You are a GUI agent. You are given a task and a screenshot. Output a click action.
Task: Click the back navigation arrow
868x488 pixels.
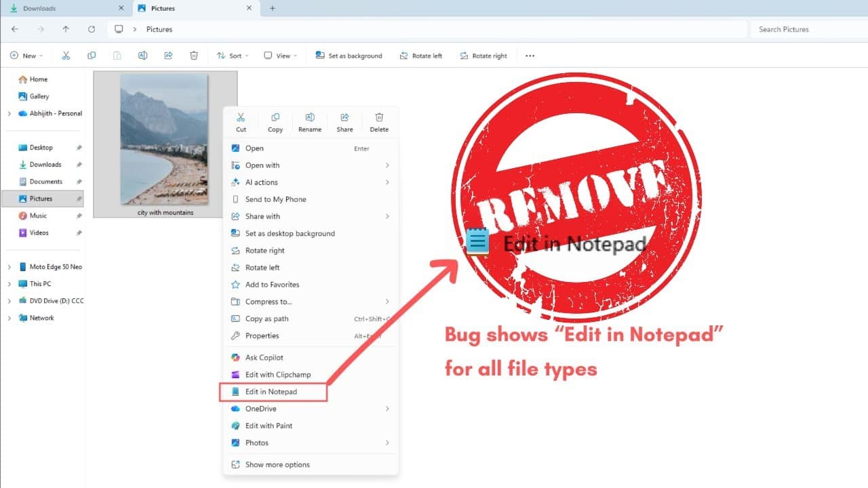[15, 29]
